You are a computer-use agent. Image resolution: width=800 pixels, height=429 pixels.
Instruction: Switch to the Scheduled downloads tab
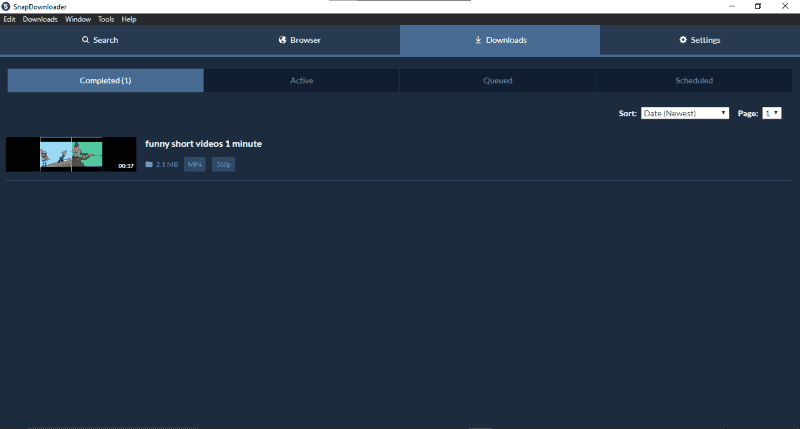pos(693,80)
